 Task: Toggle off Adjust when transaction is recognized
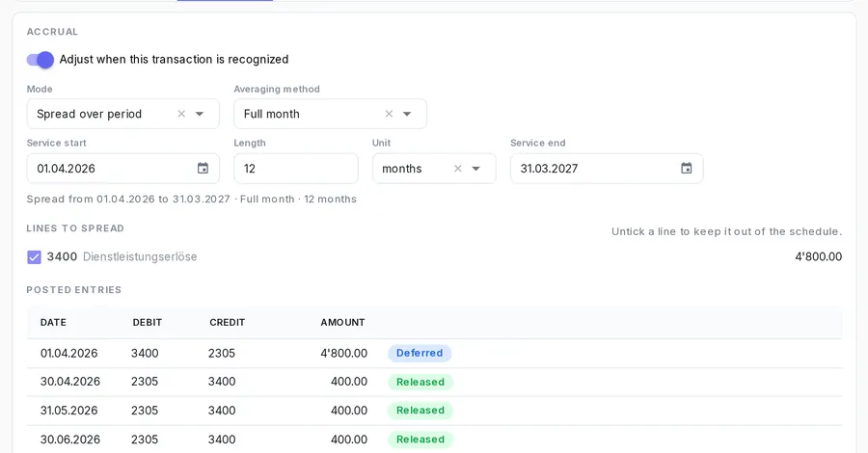41,60
